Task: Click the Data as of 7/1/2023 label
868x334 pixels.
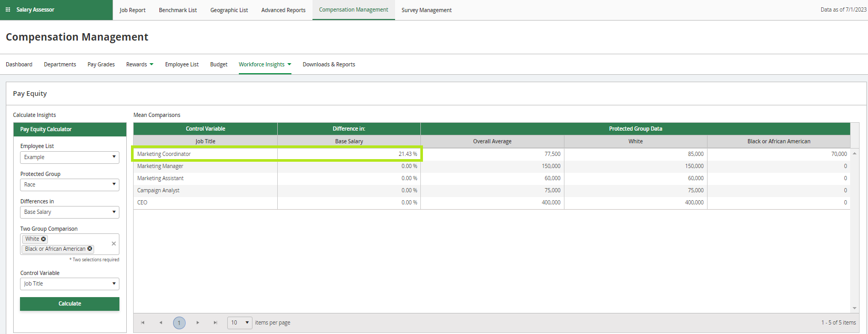Action: [x=843, y=9]
